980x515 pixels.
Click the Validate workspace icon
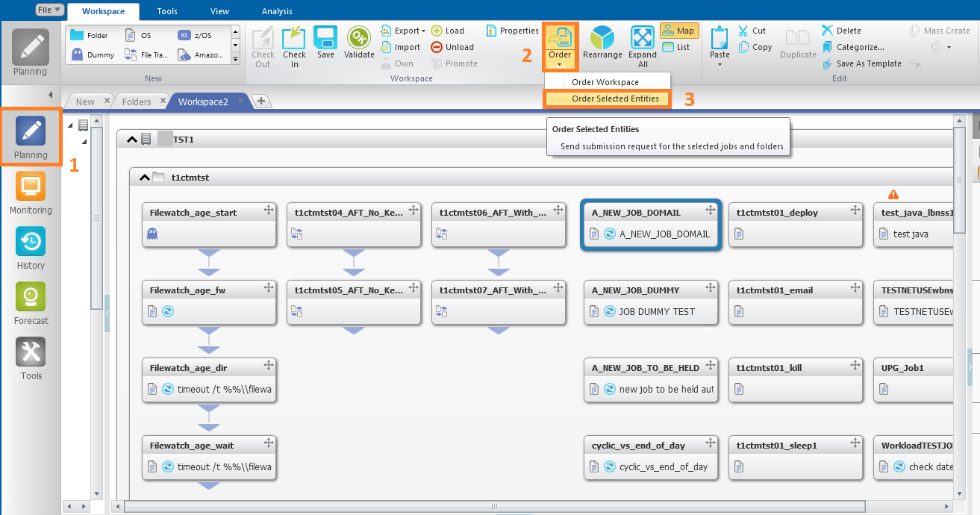click(x=359, y=39)
